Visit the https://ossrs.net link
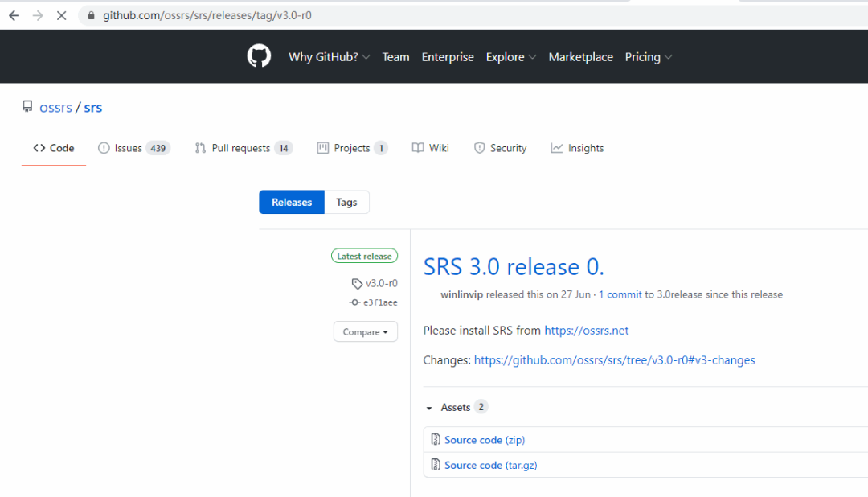 (x=586, y=331)
